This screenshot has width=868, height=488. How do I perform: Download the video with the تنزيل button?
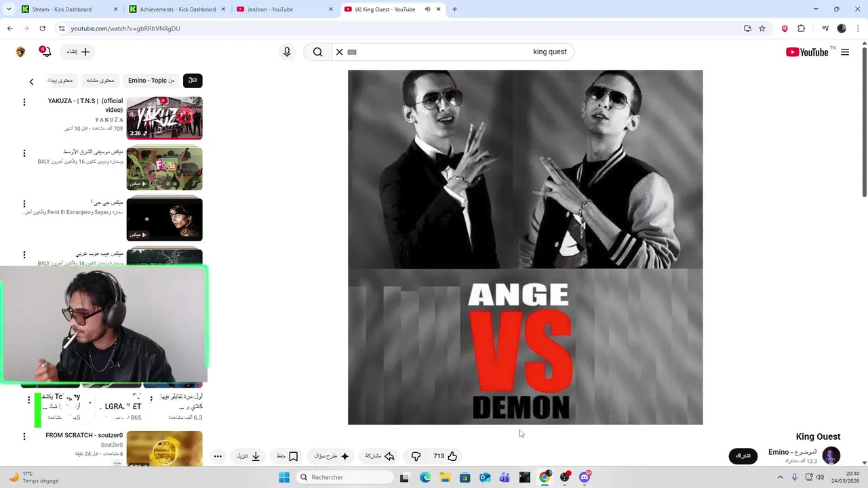(x=248, y=456)
